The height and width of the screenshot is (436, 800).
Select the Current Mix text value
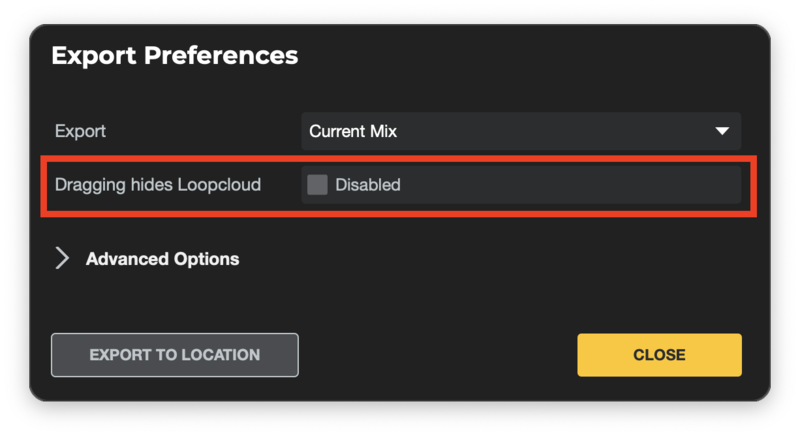coord(354,132)
